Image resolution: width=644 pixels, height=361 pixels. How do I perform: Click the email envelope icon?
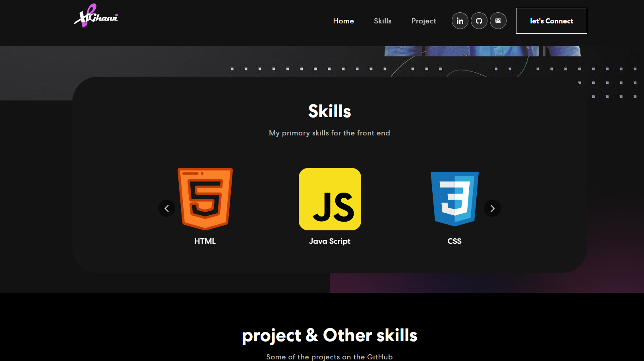pos(498,21)
